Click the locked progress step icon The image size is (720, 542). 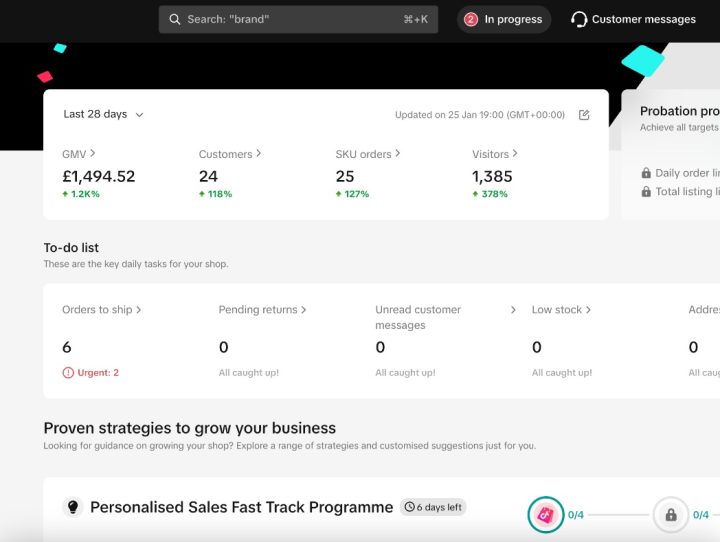point(671,515)
